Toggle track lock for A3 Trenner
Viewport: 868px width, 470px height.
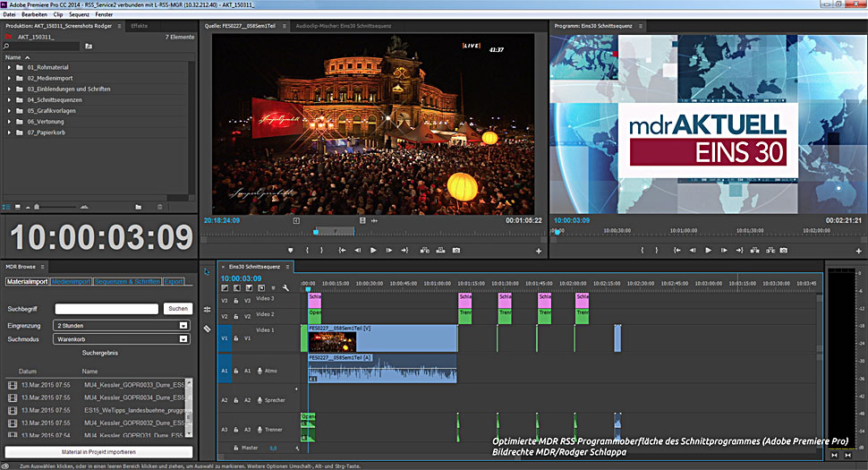tap(236, 430)
